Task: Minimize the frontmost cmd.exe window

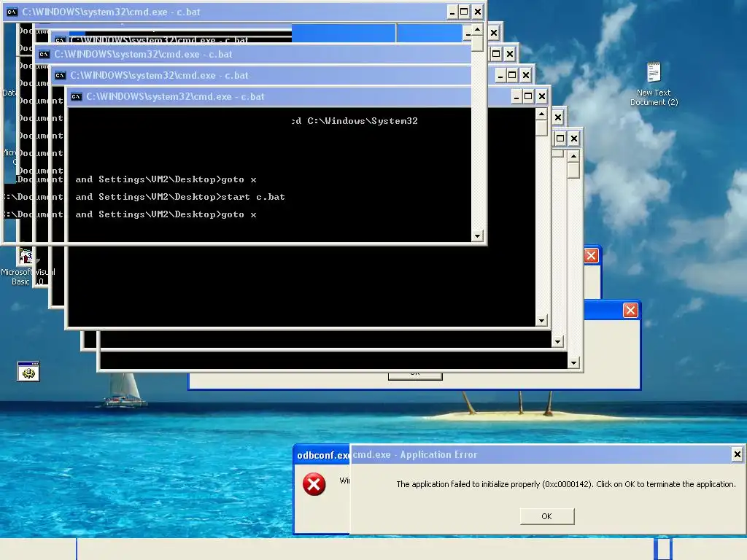Action: point(452,12)
